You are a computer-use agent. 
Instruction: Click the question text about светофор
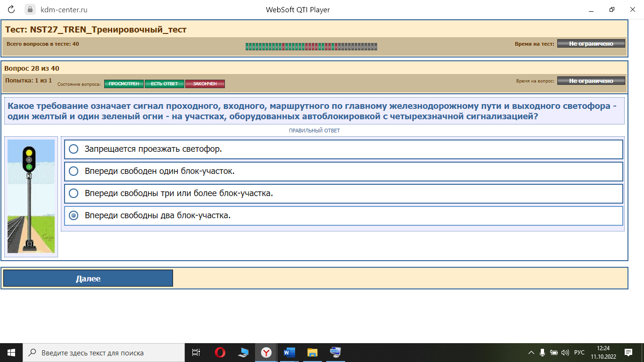314,111
